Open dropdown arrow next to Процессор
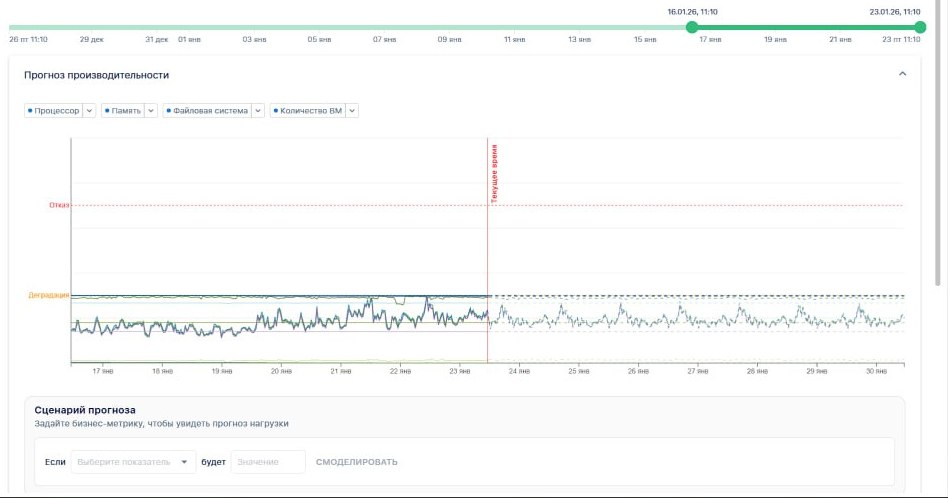The height and width of the screenshot is (498, 948). pyautogui.click(x=89, y=111)
